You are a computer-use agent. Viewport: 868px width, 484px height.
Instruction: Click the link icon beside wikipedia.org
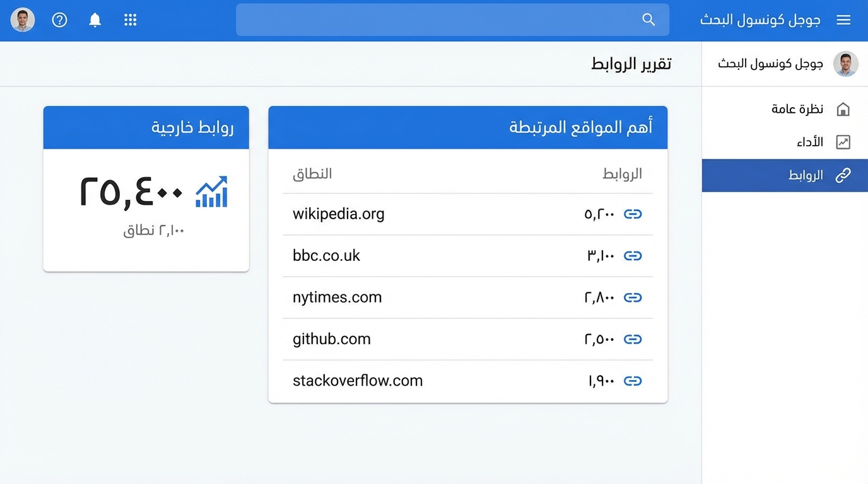coord(633,214)
